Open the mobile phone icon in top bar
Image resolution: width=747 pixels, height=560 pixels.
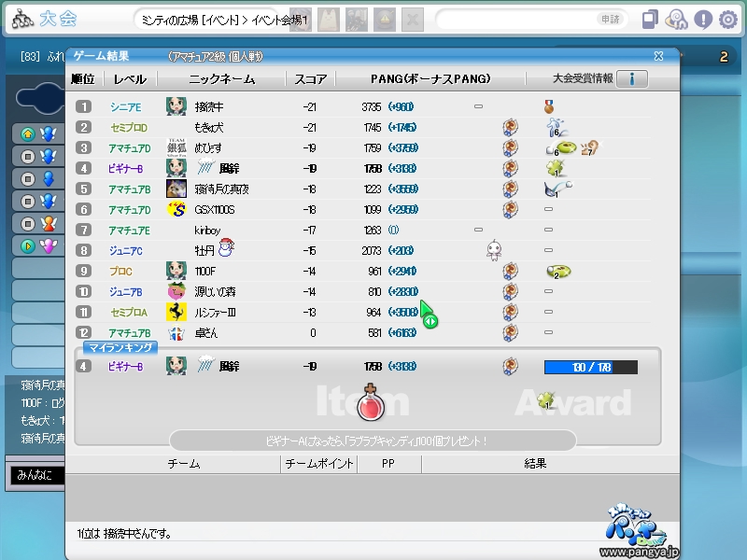pyautogui.click(x=651, y=20)
